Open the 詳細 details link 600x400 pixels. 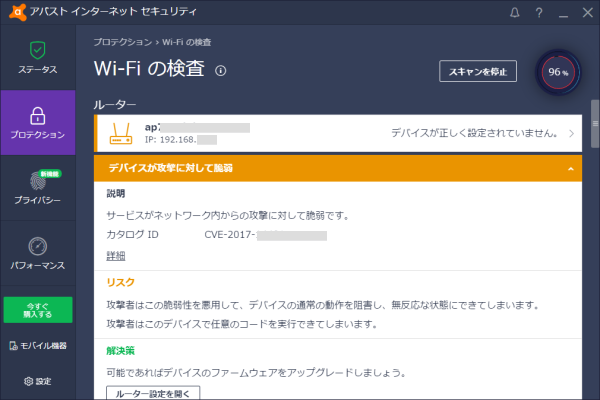[116, 256]
